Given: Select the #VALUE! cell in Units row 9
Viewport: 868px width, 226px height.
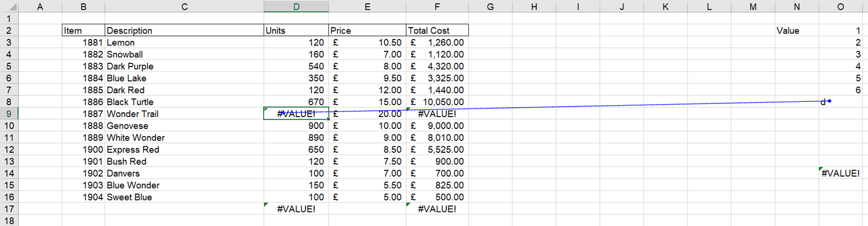Looking at the screenshot, I should (x=296, y=114).
